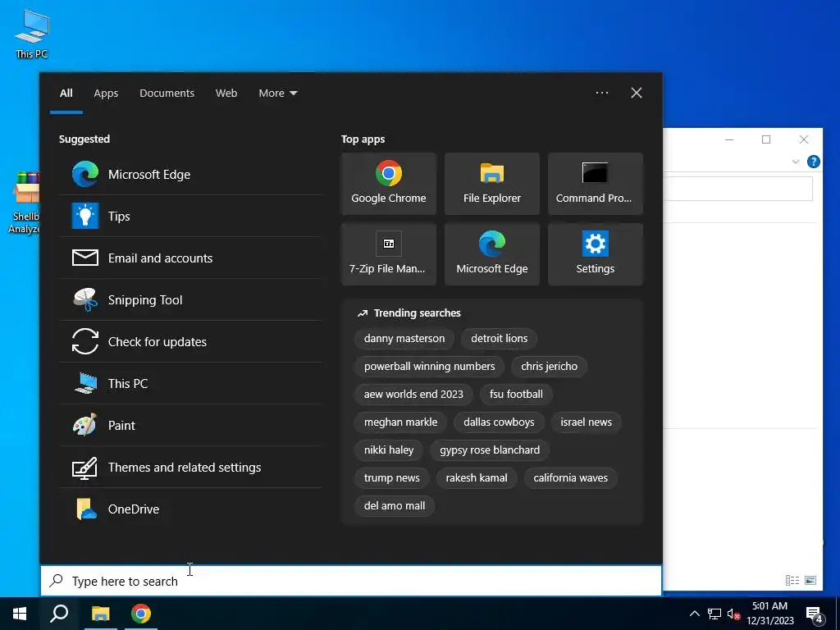Click the muted volume tray icon
The height and width of the screenshot is (630, 840).
point(733,614)
